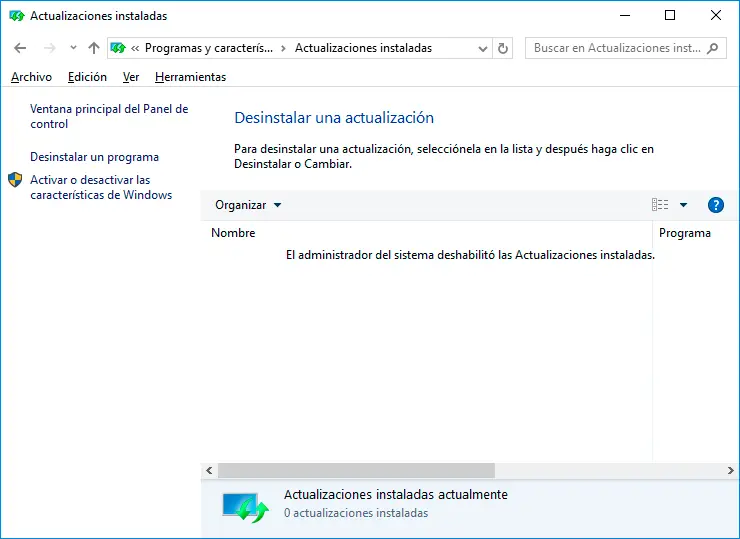Click the horizontal scrollbar right arrow

(x=731, y=470)
